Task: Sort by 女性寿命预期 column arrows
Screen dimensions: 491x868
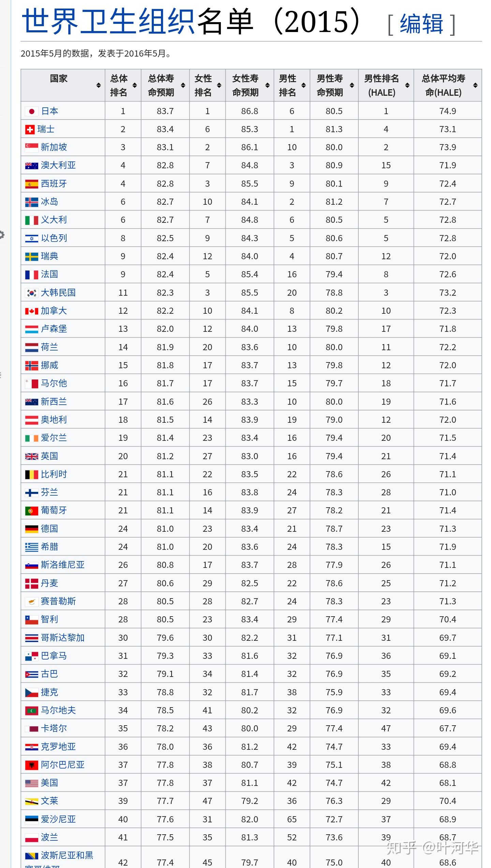Action: (268, 86)
